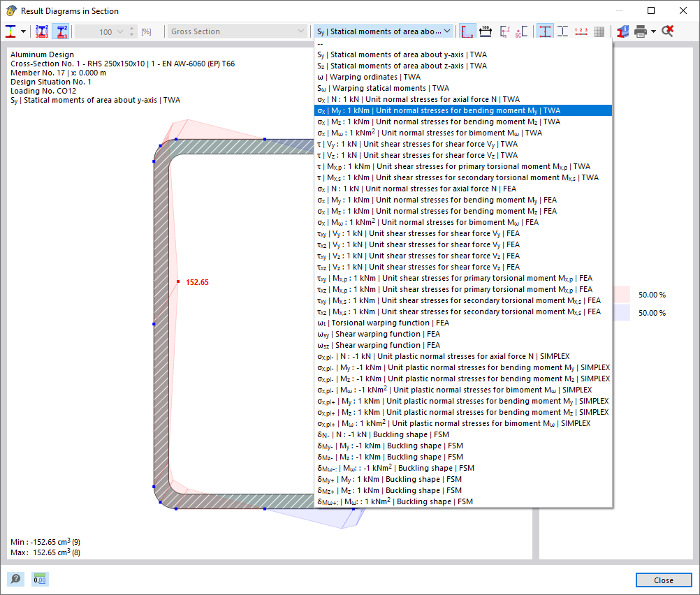Toggle the red L-shaped axes icon
Image resolution: width=700 pixels, height=595 pixels.
467,31
